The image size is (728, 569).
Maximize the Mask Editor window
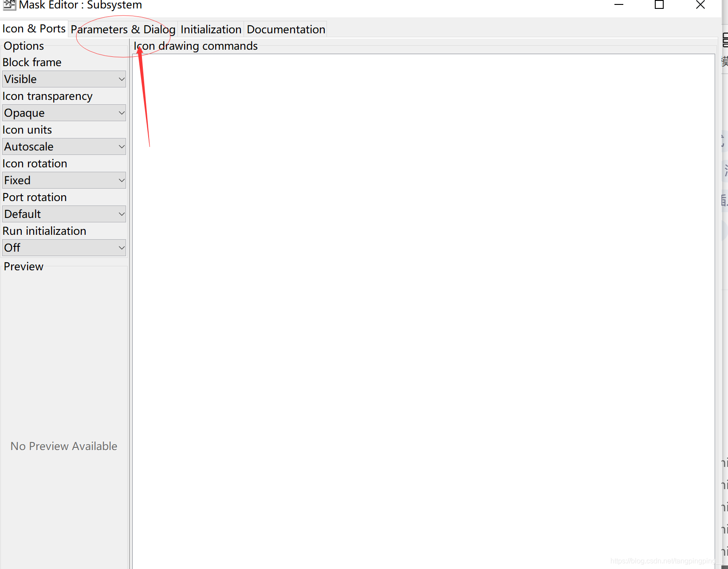pyautogui.click(x=659, y=5)
